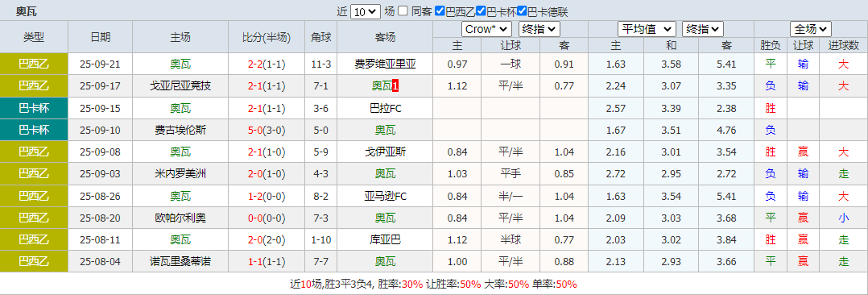This screenshot has width=868, height=295.
Task: Click the 巴卡杯 league tag on 25-09-15
Action: [34, 108]
